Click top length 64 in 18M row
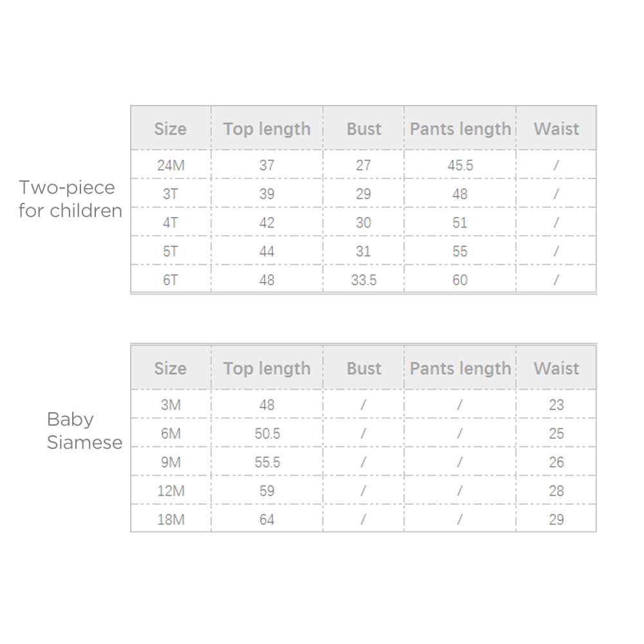Screen dimensions: 644x644 point(267,520)
